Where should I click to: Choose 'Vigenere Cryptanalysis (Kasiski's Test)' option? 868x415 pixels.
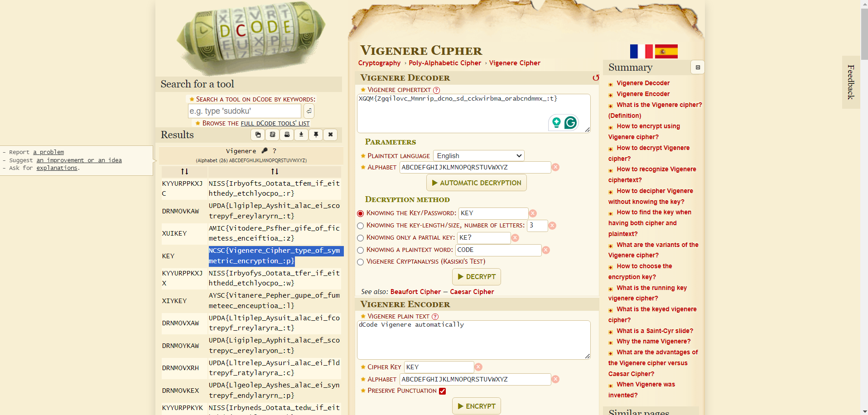(360, 262)
